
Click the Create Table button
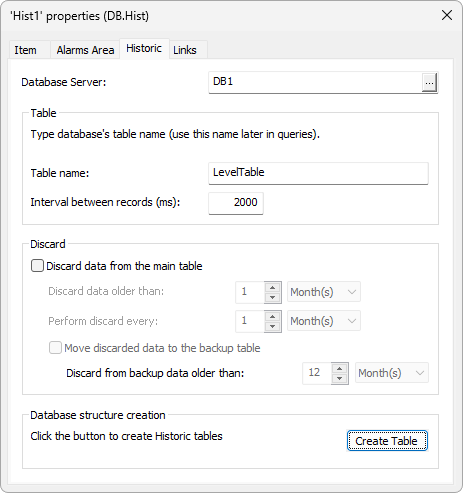(387, 441)
